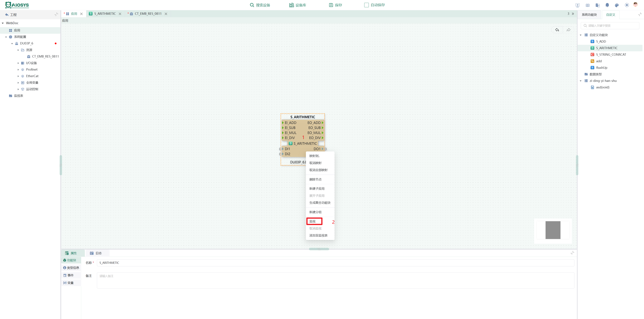Expand the 全局变量 node
This screenshot has height=319, width=644.
[18, 83]
